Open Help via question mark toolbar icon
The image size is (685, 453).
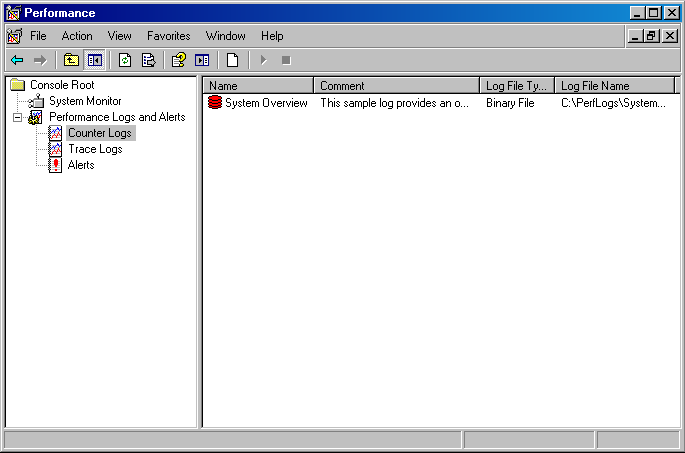tap(179, 60)
